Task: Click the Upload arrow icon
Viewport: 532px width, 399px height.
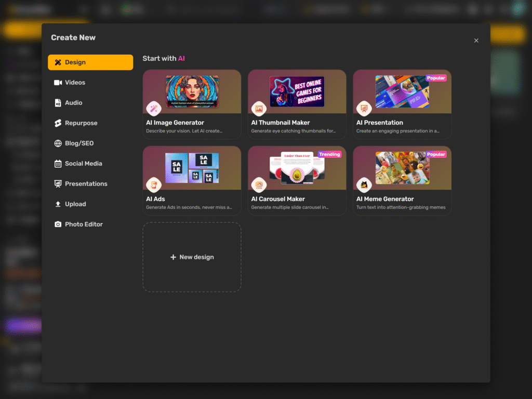Action: (58, 204)
